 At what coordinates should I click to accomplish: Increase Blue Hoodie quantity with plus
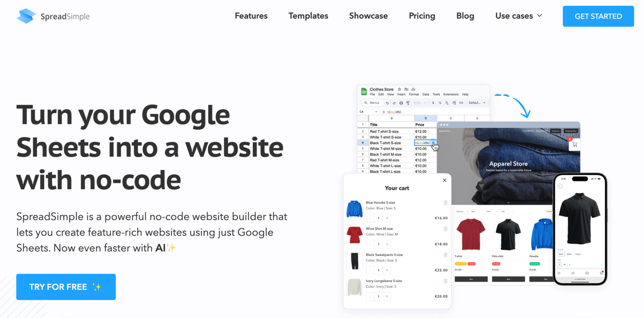387,218
